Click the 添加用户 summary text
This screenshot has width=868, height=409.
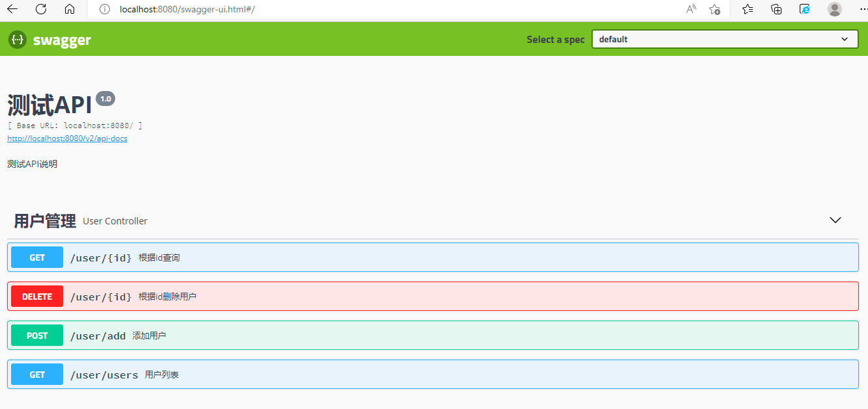coord(149,336)
